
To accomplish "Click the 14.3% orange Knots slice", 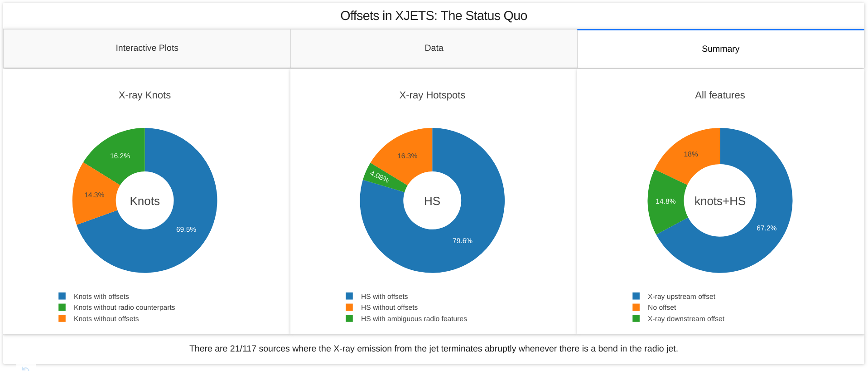I will tap(94, 195).
